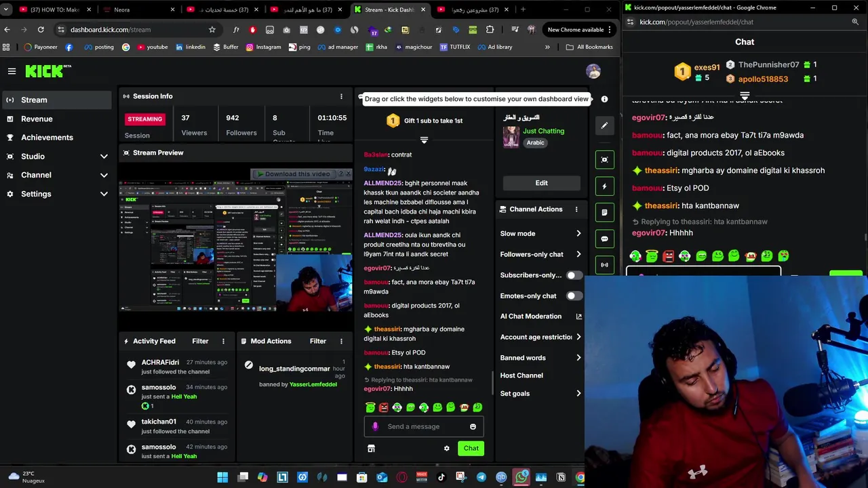Open emoji picker in message box

pos(473,426)
